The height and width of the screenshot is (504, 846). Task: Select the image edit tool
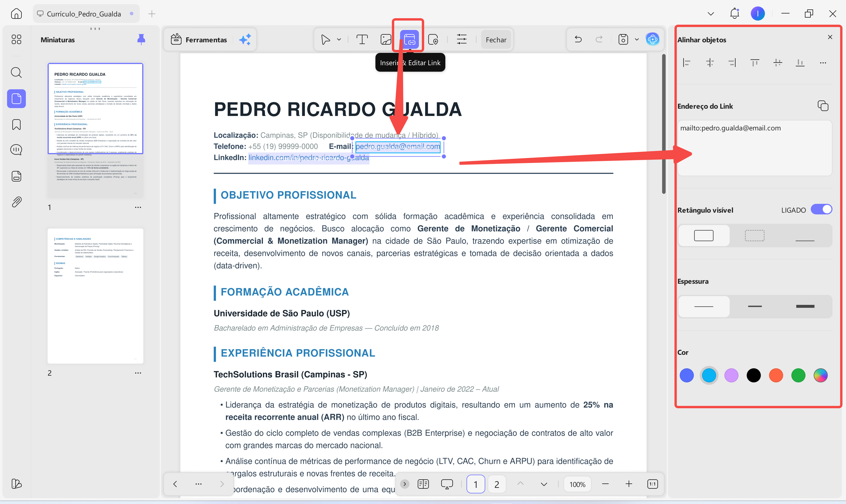coord(386,39)
